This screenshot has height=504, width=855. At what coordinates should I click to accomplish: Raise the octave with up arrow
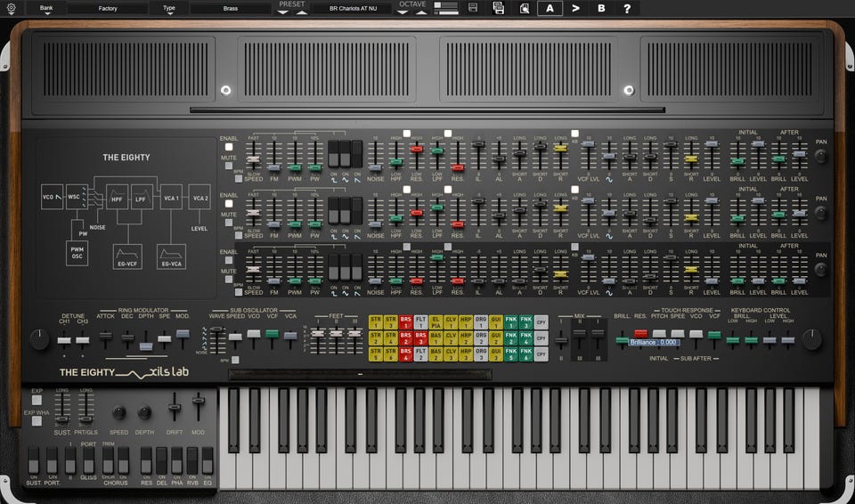click(x=421, y=12)
